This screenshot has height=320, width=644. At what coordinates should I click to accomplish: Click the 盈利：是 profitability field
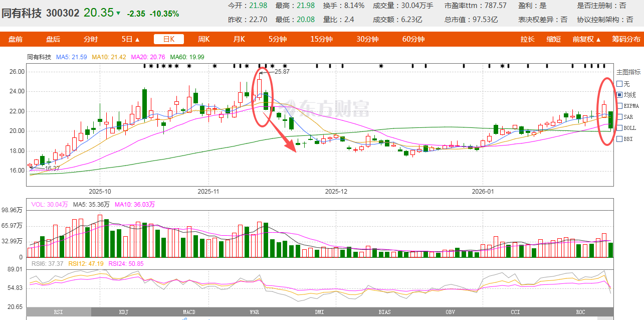coord(532,6)
